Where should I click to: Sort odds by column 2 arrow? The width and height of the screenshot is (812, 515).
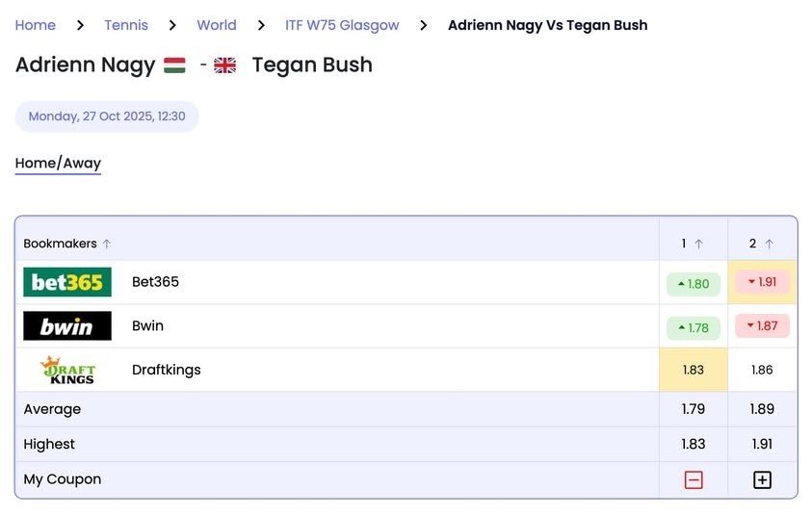[x=769, y=245]
